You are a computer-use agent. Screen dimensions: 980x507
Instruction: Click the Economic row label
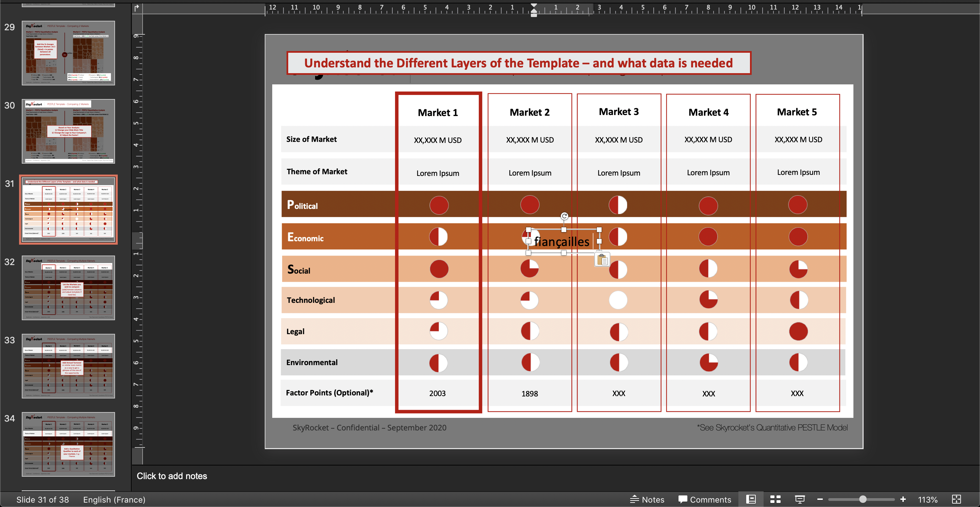pos(306,237)
